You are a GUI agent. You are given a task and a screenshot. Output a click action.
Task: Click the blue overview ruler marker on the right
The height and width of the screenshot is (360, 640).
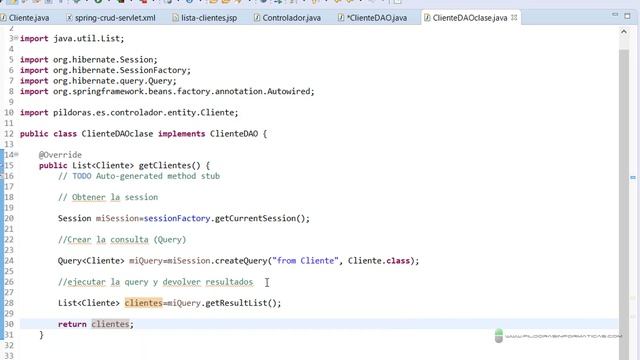633,178
